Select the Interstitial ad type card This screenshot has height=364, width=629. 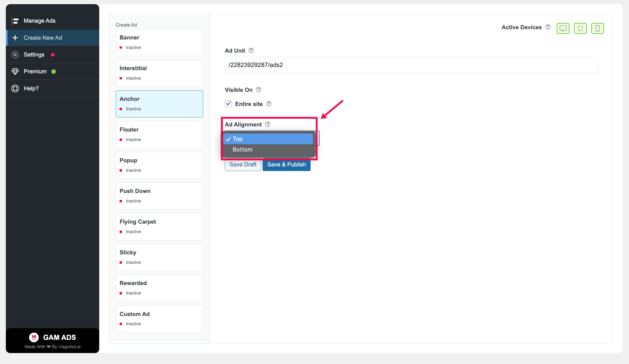pos(159,73)
